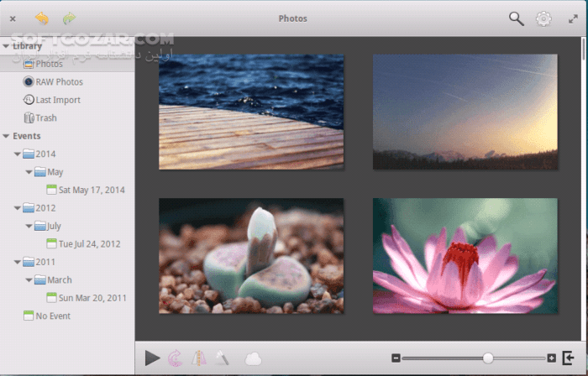Click the enhance photo icon
The height and width of the screenshot is (376, 588).
click(x=222, y=358)
